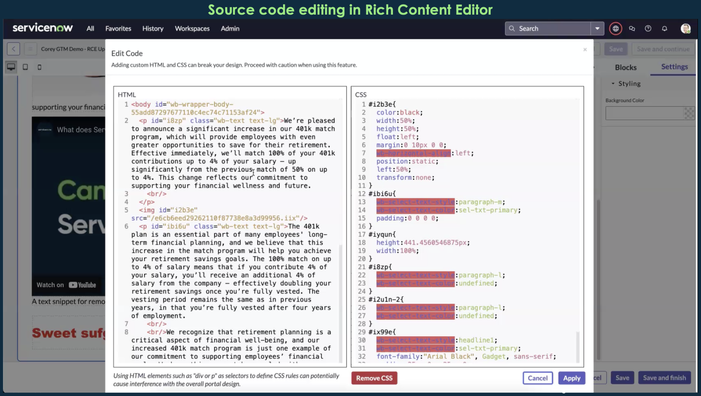Click the HTML editor scrollbar
This screenshot has width=701, height=396.
[342, 304]
